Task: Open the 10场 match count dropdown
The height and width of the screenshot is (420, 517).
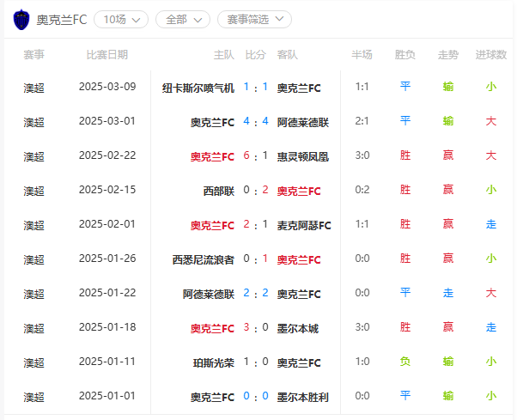Action: [x=121, y=20]
